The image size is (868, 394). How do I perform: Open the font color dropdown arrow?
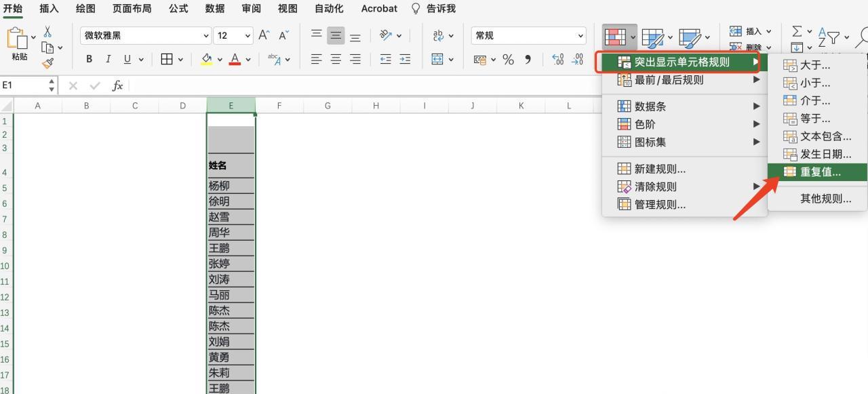tap(248, 59)
